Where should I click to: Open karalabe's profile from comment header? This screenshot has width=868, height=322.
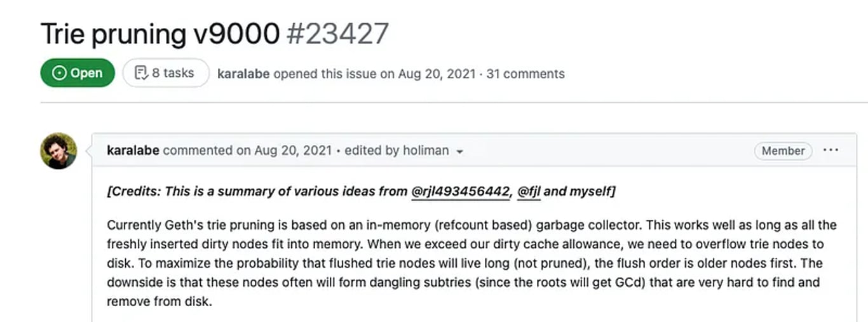[133, 151]
